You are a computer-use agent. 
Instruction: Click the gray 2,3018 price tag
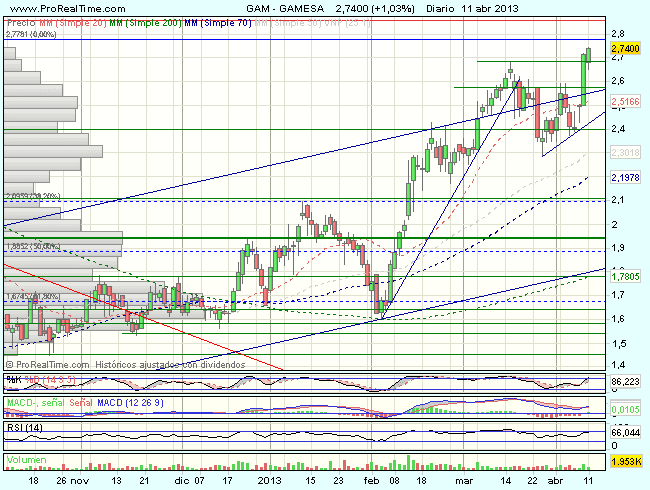624,151
